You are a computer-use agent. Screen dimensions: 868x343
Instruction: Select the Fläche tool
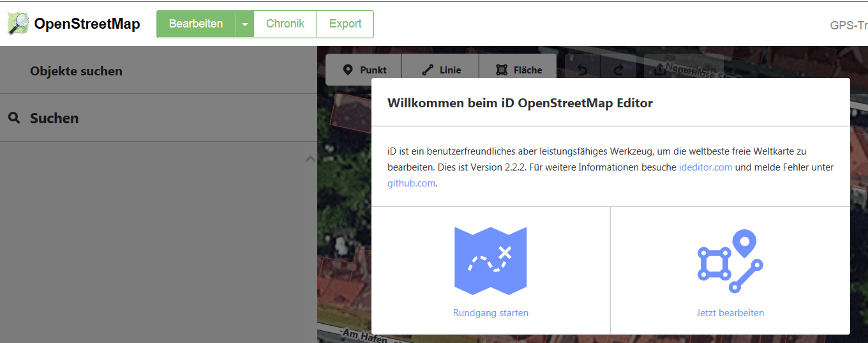tap(518, 70)
